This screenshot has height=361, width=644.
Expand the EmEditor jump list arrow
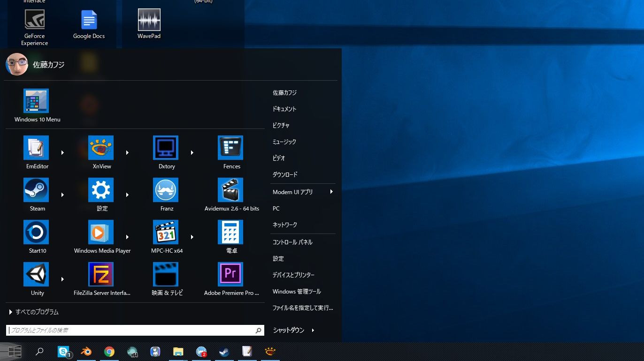(x=62, y=153)
